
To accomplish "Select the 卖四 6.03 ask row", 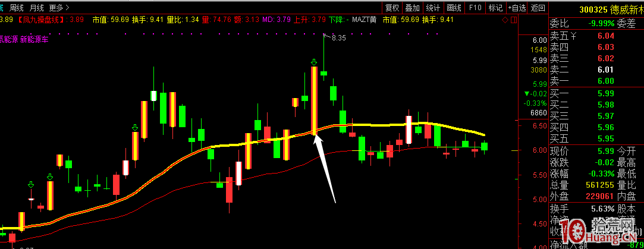I will pos(596,47).
